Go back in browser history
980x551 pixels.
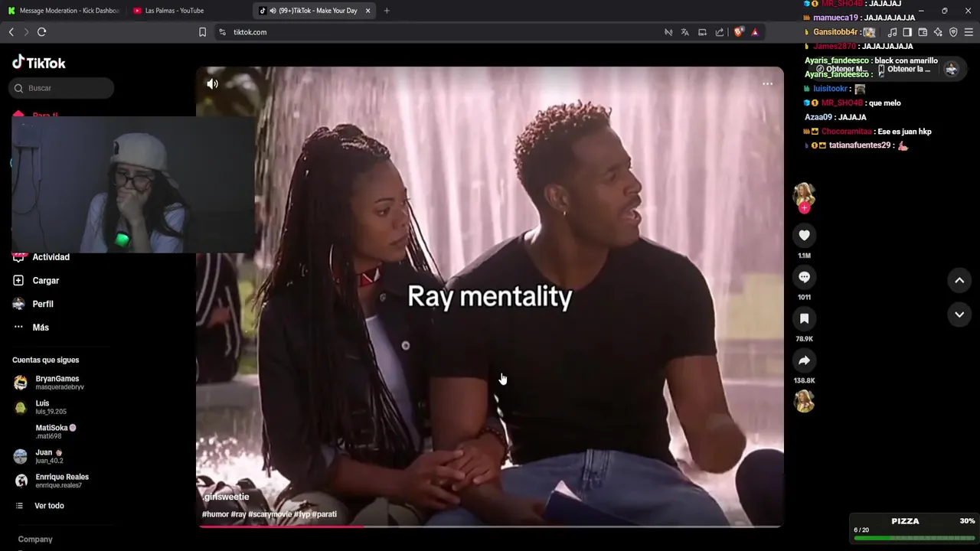coord(11,32)
